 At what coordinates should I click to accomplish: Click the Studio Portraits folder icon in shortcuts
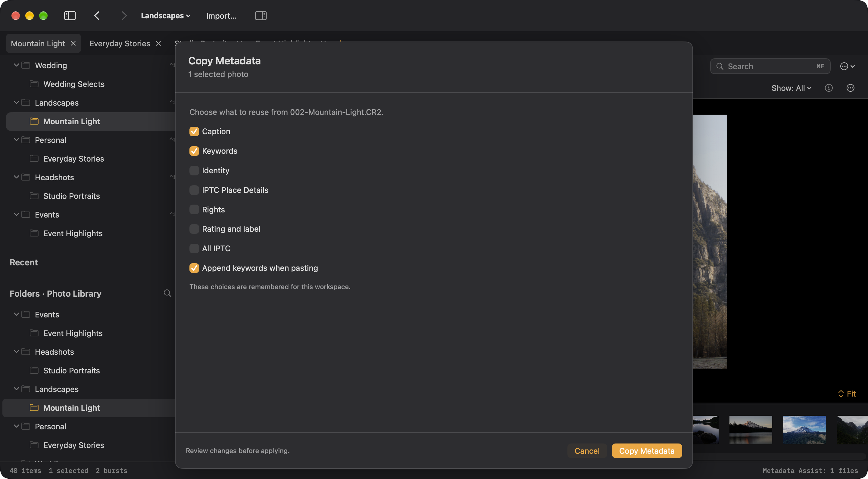coord(34,196)
